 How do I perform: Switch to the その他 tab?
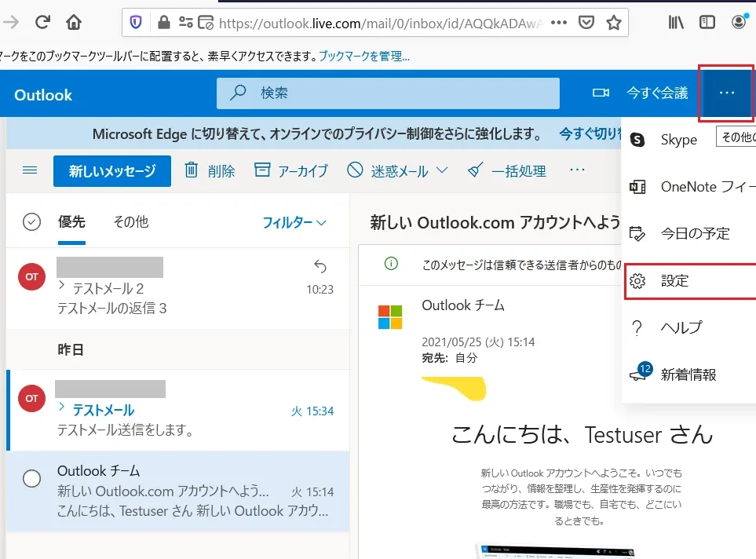130,222
